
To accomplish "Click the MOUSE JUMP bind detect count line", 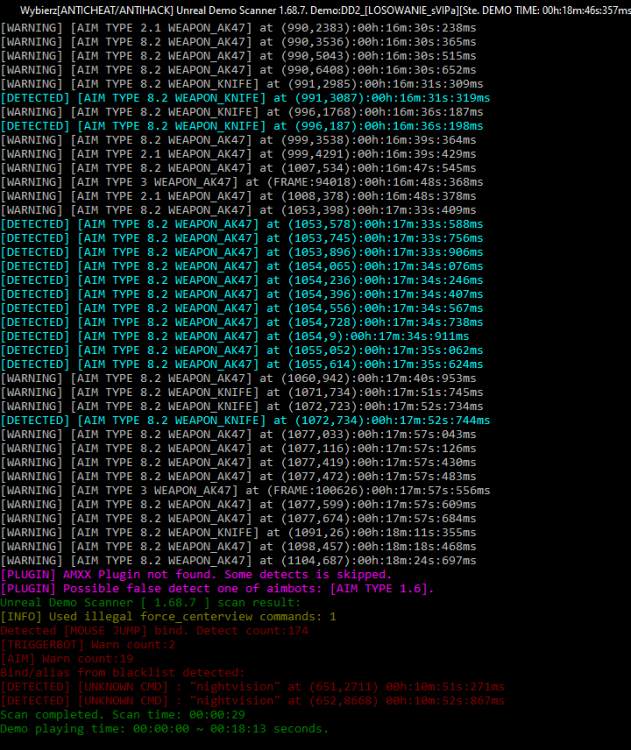I will pyautogui.click(x=154, y=631).
